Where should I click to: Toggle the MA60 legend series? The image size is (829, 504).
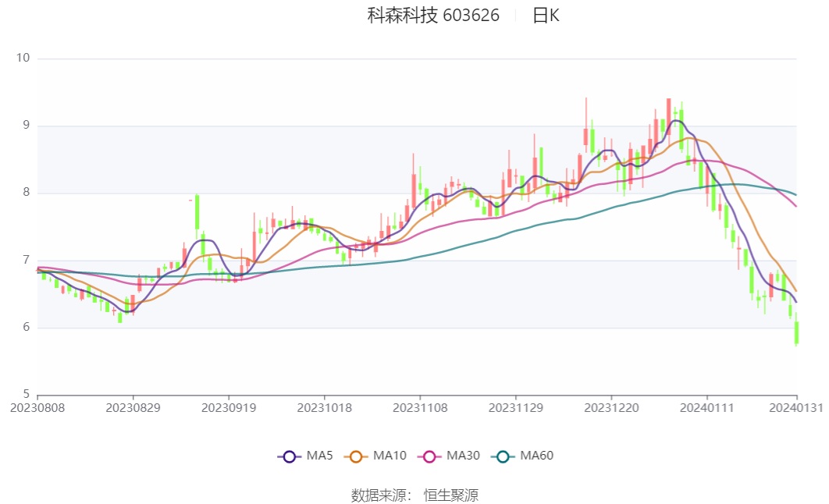[522, 456]
